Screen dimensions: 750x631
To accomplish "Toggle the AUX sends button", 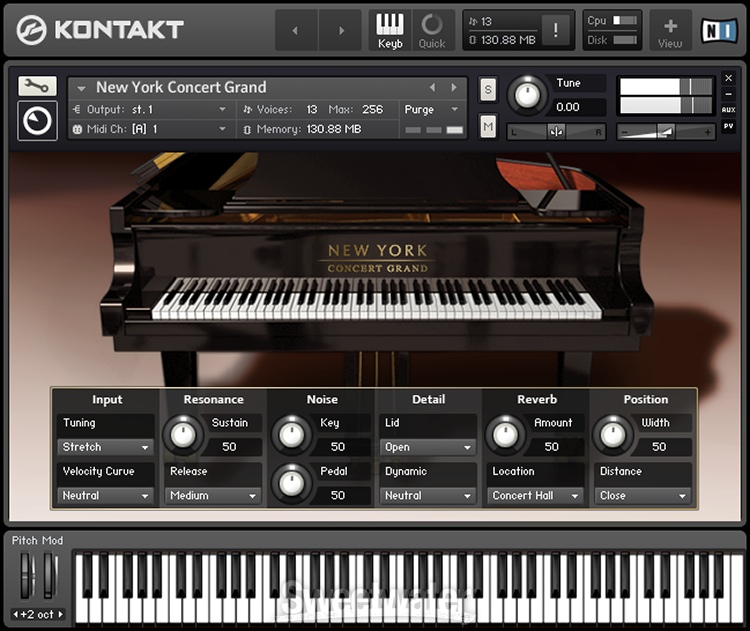I will pyautogui.click(x=728, y=110).
